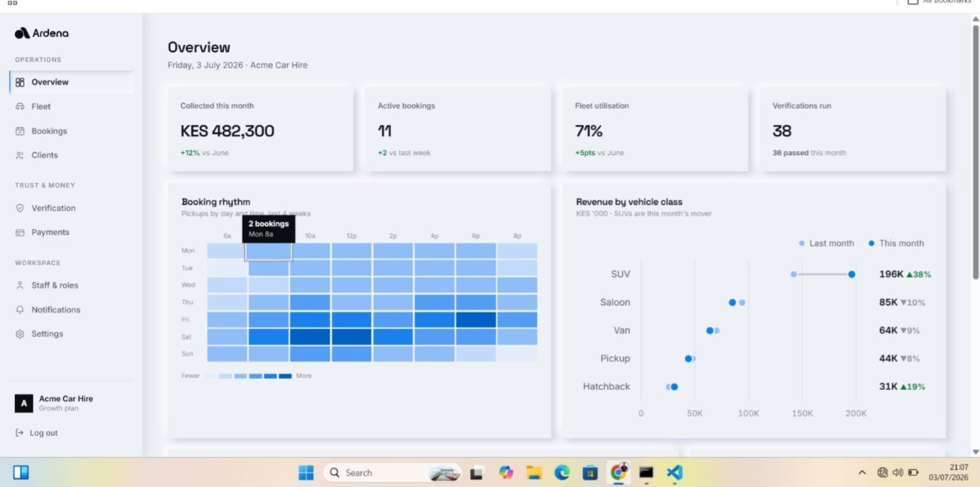Click the Mon 6a heatmap cell

click(x=227, y=251)
